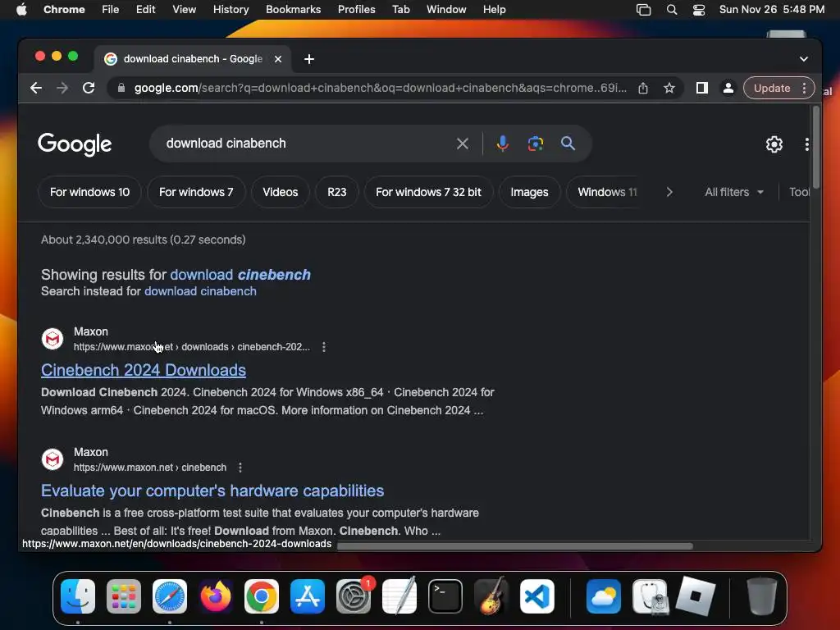Viewport: 840px width, 630px height.
Task: Open the Bookmarks menu
Action: click(293, 10)
